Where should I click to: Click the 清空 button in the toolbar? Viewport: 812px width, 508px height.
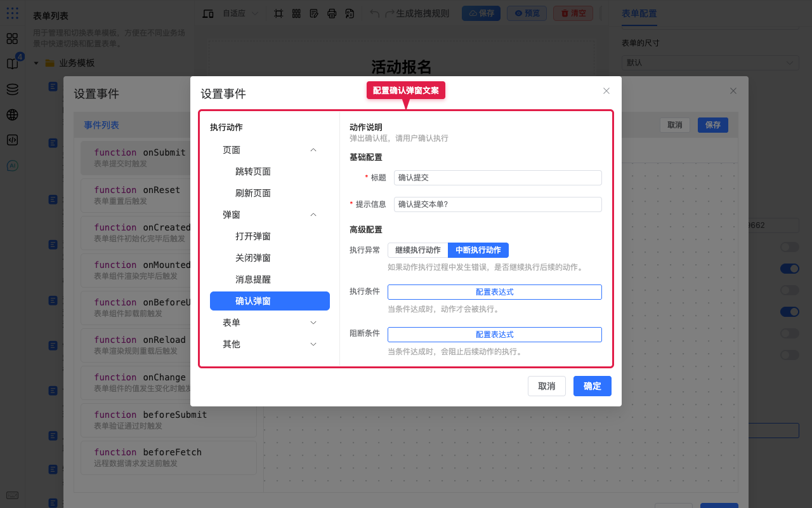(x=573, y=13)
